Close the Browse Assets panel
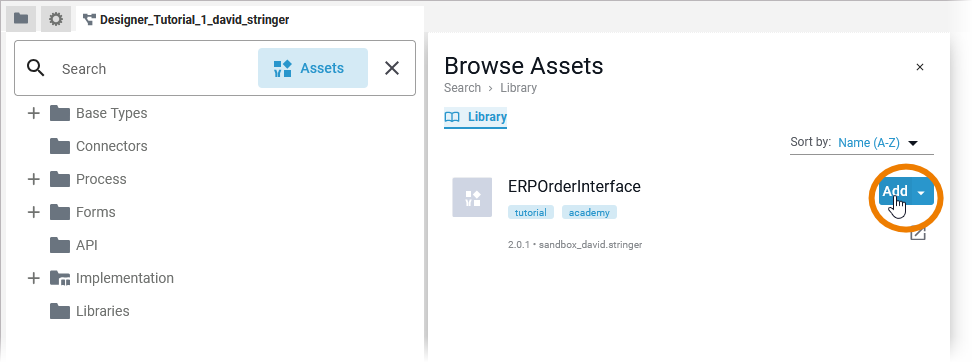The image size is (973, 363). coord(920,67)
